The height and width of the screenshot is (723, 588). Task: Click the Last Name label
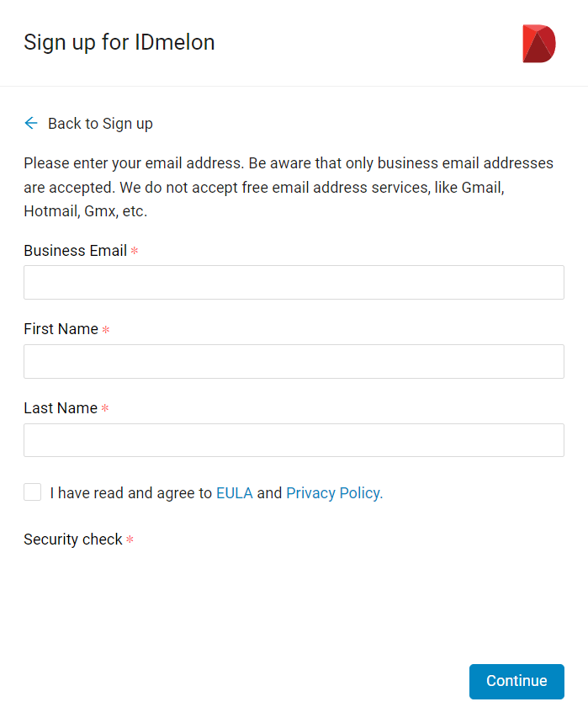click(x=61, y=408)
